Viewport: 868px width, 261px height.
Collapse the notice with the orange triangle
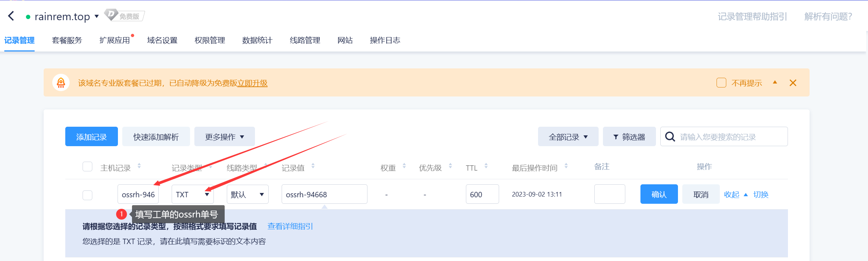point(775,82)
